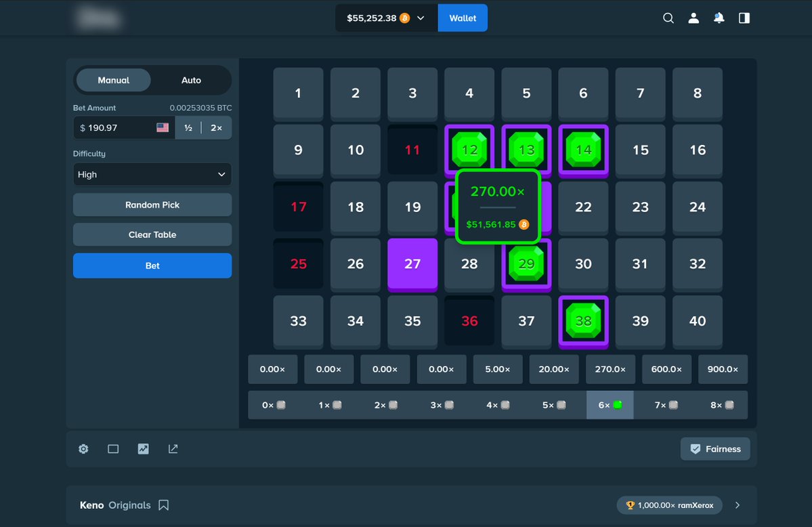Open live stats chart icon
812x527 pixels.
pos(143,448)
